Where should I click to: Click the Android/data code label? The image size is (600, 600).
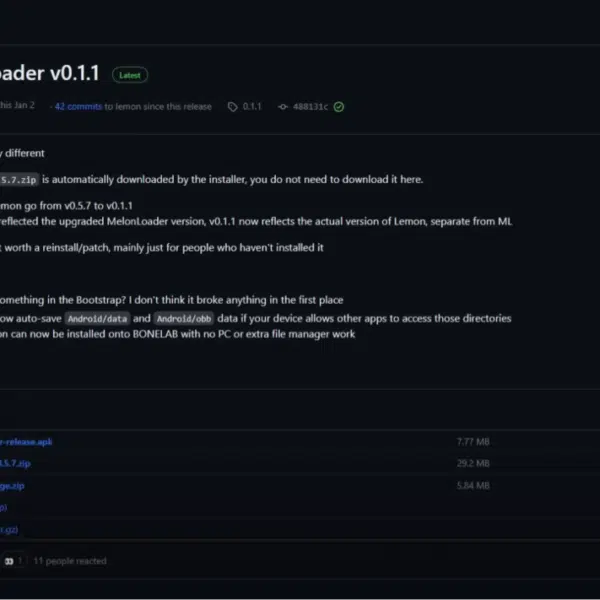tap(97, 319)
